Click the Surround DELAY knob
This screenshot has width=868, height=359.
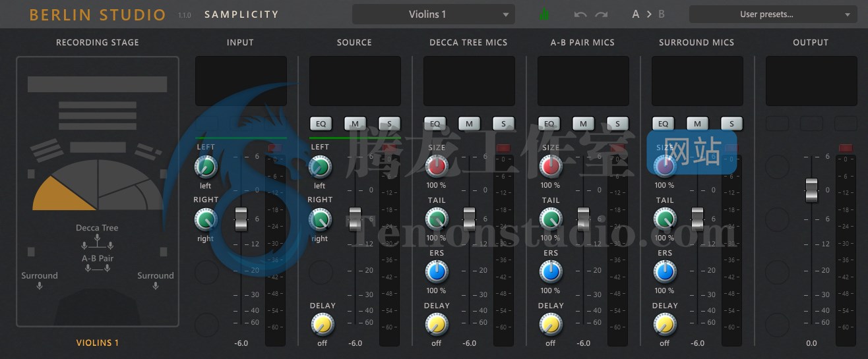tap(665, 324)
